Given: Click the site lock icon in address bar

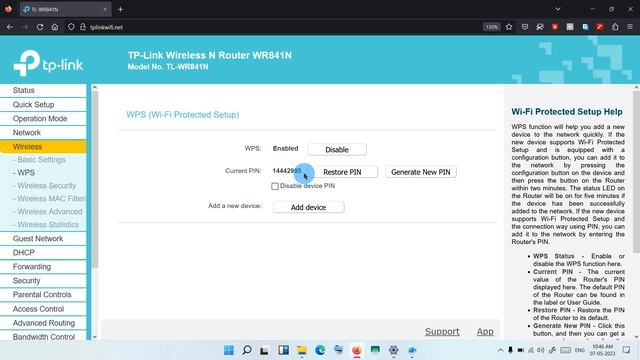Looking at the screenshot, I should pos(83,27).
